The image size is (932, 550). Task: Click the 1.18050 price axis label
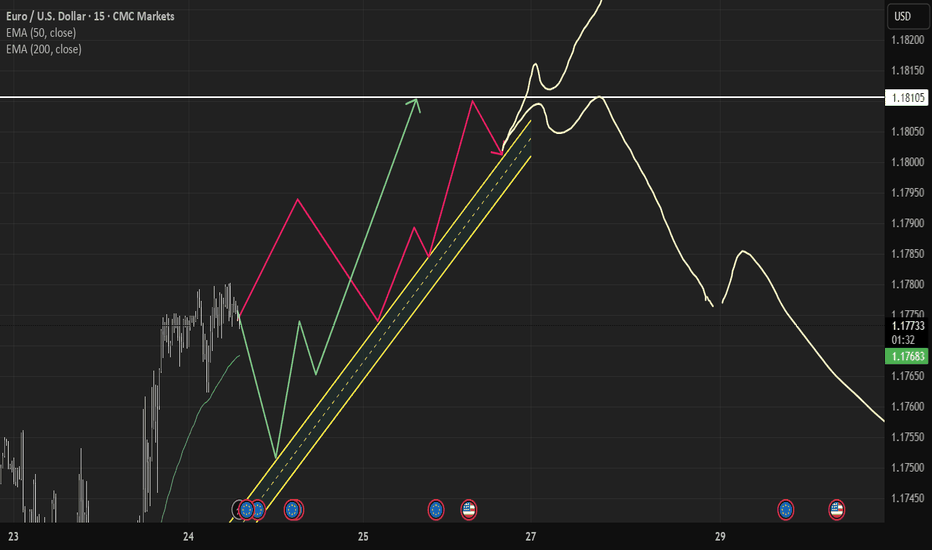click(x=908, y=131)
